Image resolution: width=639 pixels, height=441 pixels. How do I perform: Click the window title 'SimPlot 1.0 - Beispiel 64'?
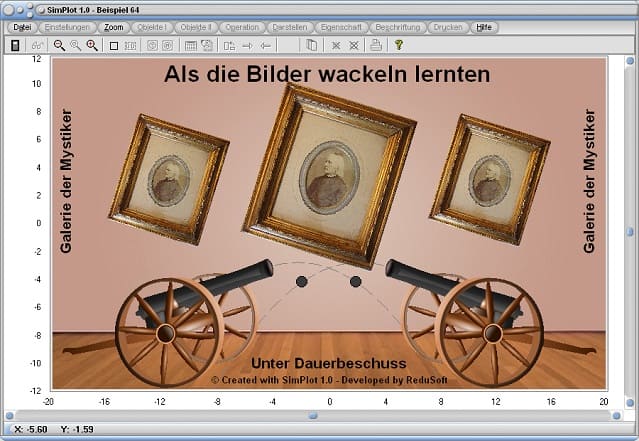(93, 10)
